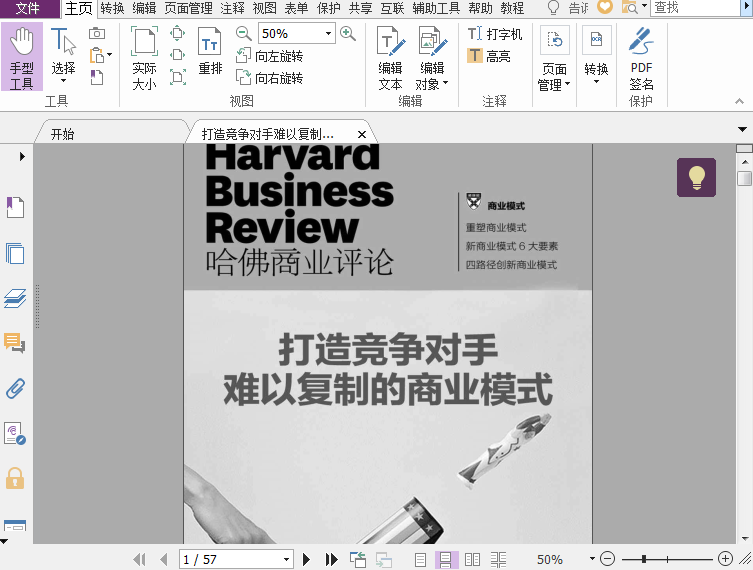Click the OCR Convert (转换) ribbon button
Viewport: 753px width, 570px height.
pyautogui.click(x=596, y=55)
